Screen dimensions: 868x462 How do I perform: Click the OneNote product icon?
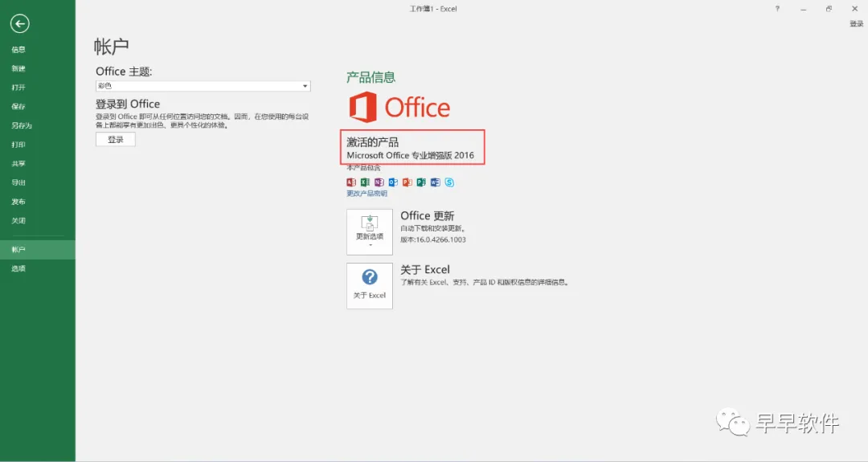(x=379, y=182)
